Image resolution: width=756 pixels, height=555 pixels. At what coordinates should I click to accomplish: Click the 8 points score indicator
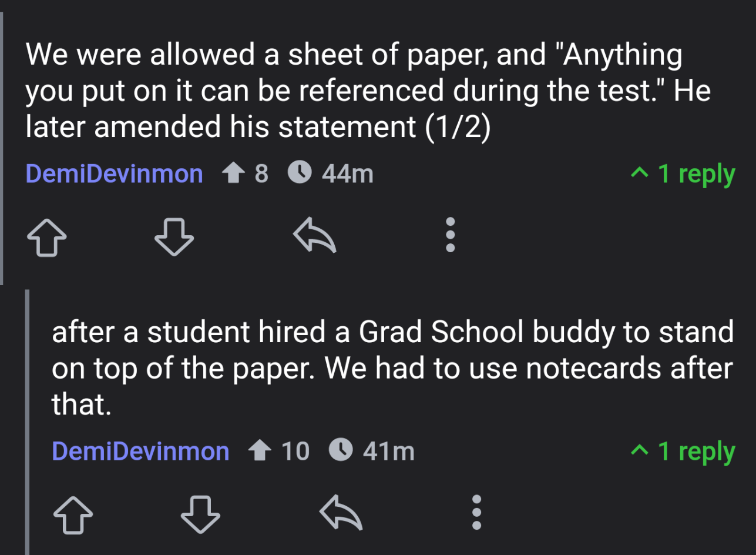pyautogui.click(x=245, y=174)
